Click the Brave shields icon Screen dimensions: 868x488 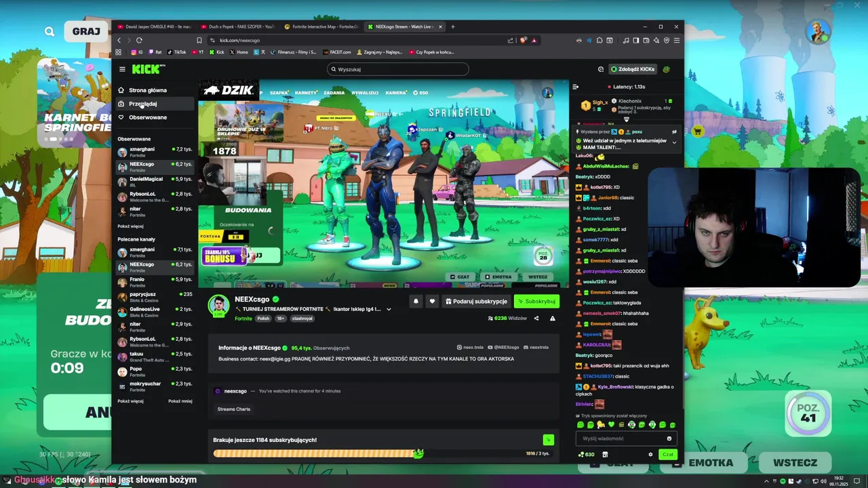524,40
